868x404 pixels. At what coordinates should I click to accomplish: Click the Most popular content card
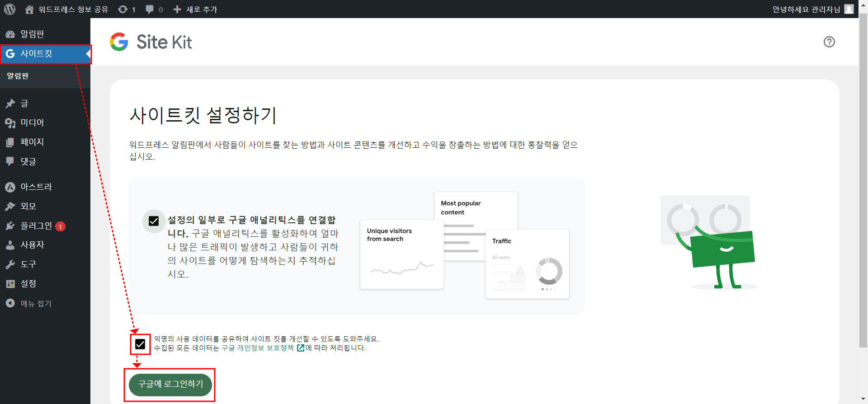pyautogui.click(x=476, y=211)
